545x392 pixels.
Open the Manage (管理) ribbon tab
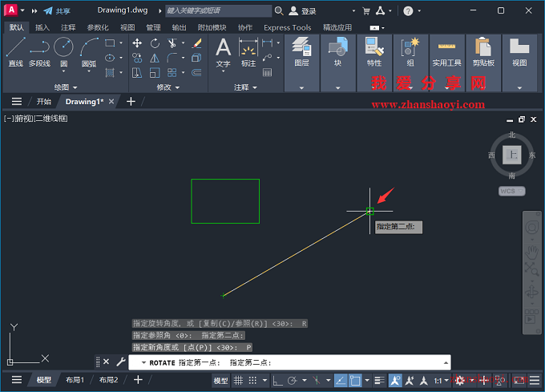point(153,27)
